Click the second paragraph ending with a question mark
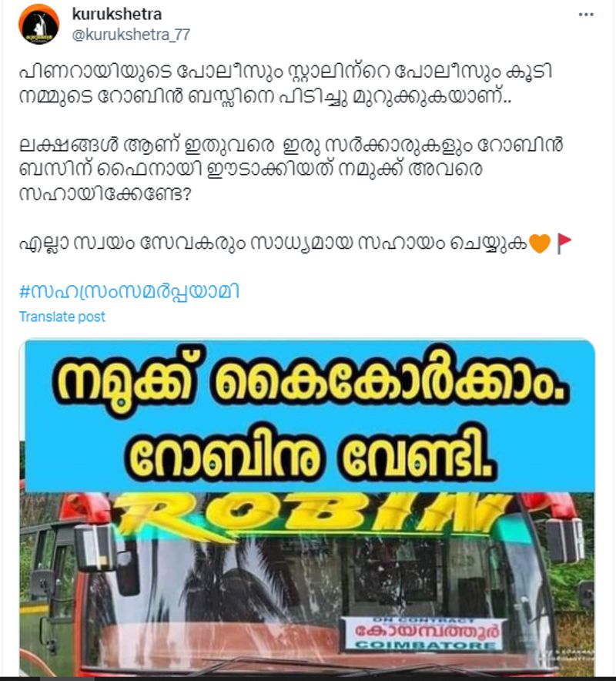The width and height of the screenshot is (616, 681). tap(291, 169)
